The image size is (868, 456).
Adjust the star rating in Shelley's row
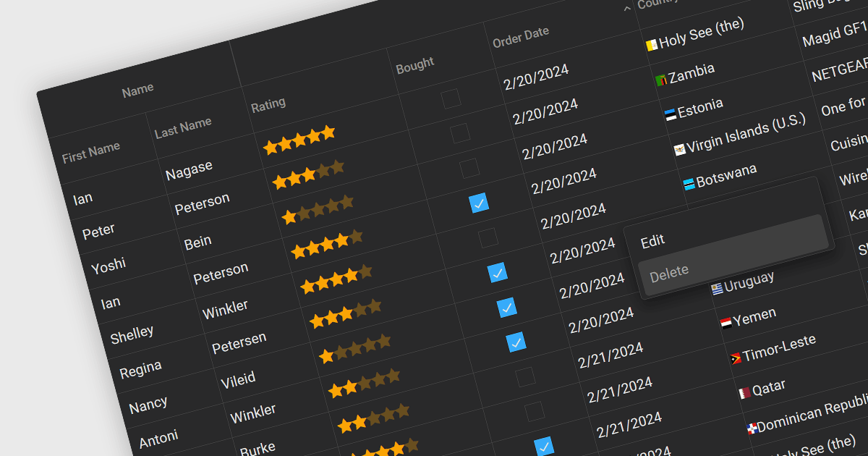point(336,278)
